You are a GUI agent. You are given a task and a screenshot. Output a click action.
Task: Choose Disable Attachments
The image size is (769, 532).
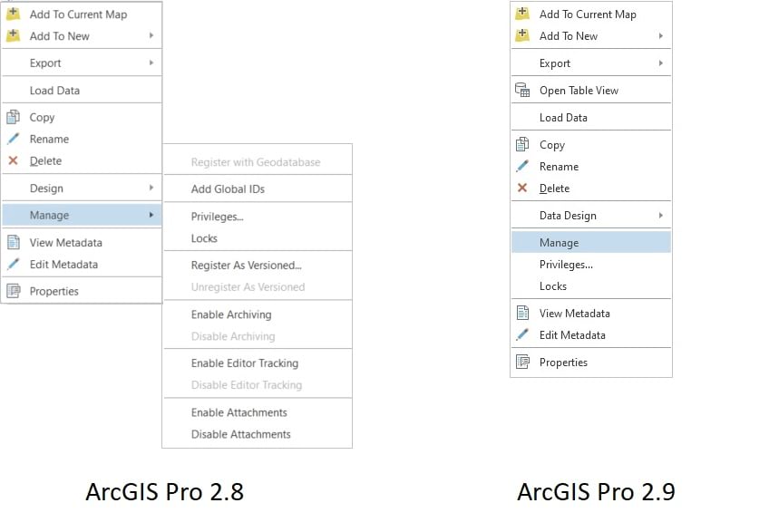click(240, 434)
